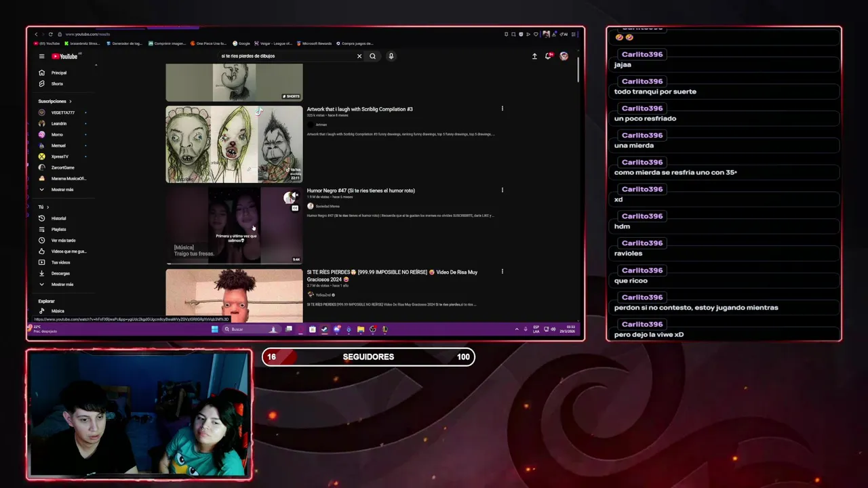Open League of Legends taskbar icon
The image size is (868, 488).
[384, 329]
